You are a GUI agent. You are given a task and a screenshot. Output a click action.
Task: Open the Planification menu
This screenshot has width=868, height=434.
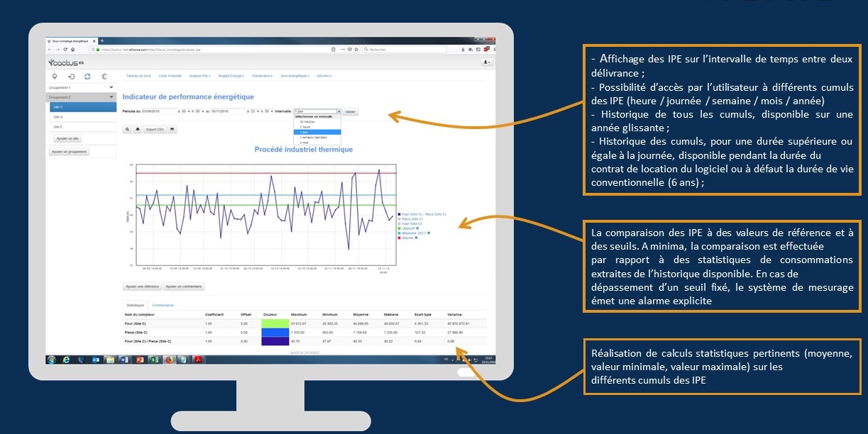coord(263,76)
